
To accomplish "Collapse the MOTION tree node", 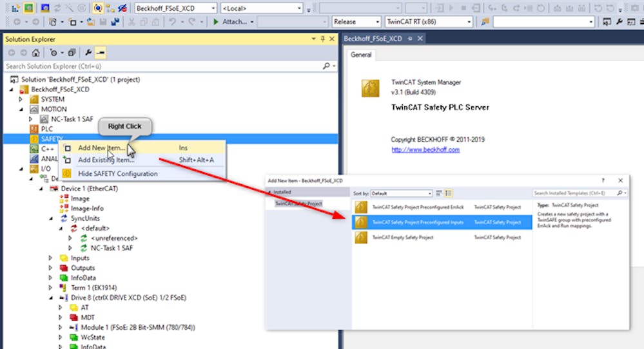I will click(x=21, y=109).
